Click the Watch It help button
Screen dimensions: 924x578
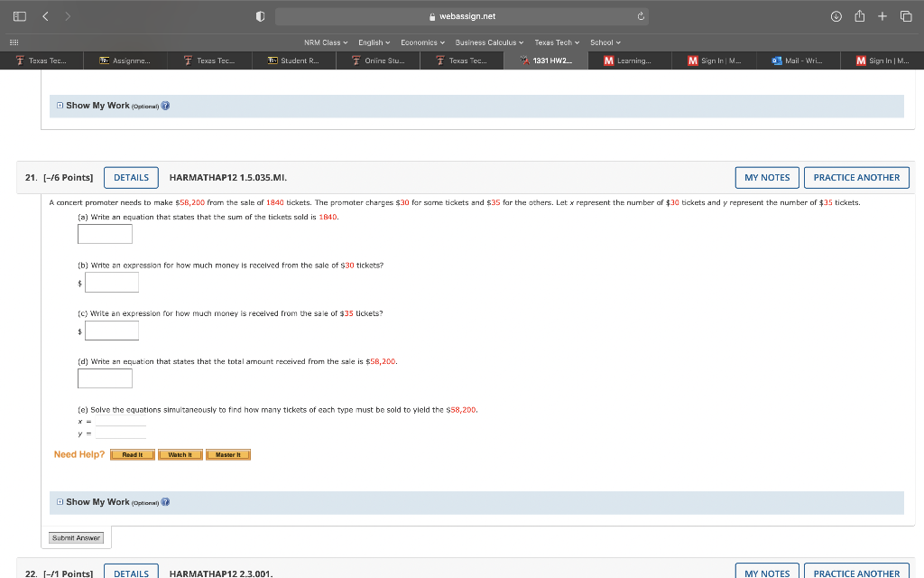pyautogui.click(x=180, y=454)
